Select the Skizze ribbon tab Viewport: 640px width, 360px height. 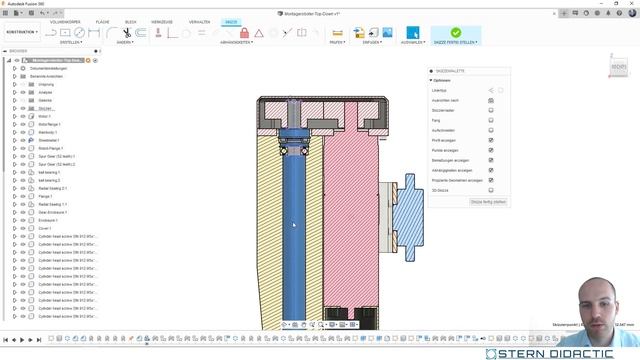(x=231, y=22)
